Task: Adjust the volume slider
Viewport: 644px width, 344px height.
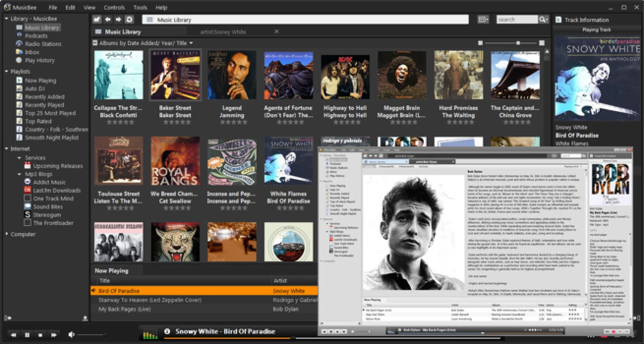Action: (x=90, y=334)
